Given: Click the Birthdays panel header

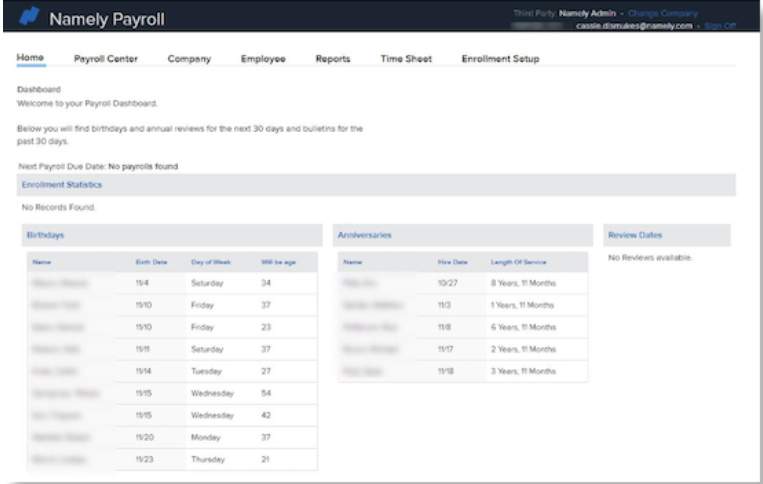Looking at the screenshot, I should (44, 235).
